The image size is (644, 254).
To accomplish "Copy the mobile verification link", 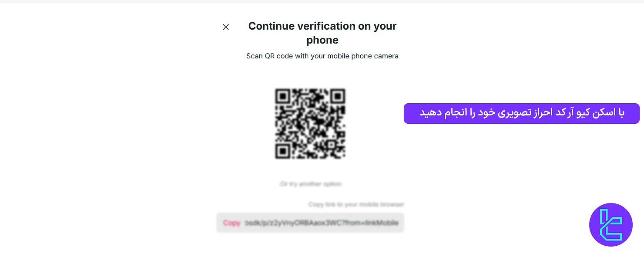I will coord(232,223).
